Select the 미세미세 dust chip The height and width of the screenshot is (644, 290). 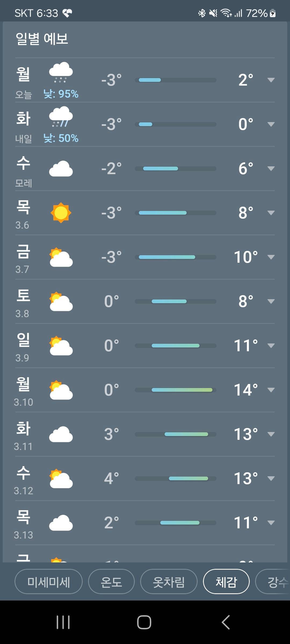point(49,581)
